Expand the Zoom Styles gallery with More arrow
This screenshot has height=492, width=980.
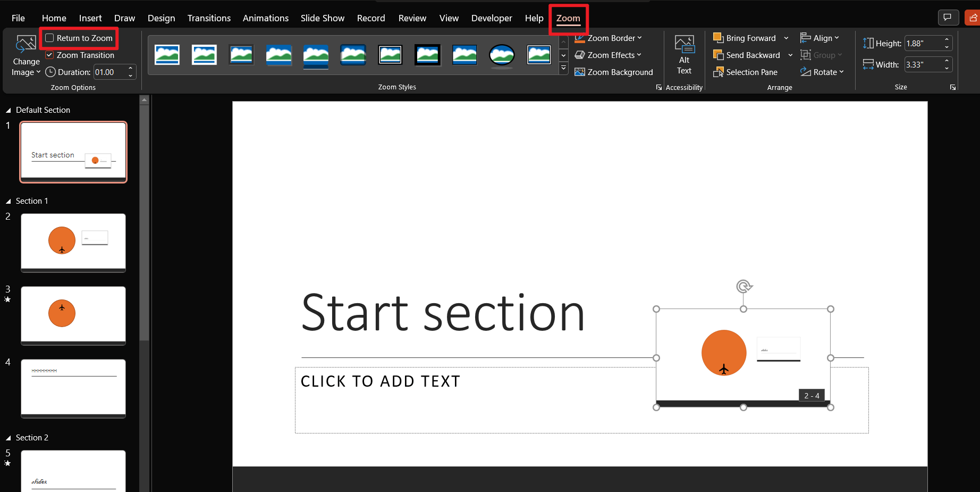tap(563, 68)
